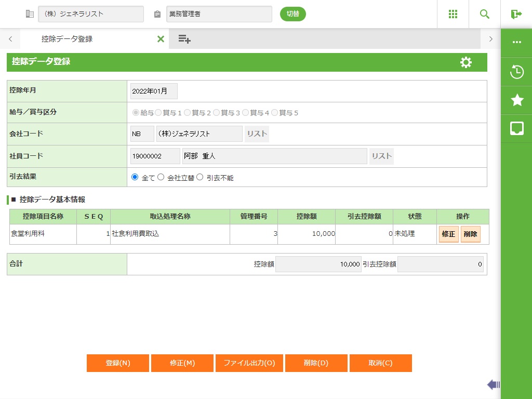
Task: Click the 登録(N) button
Action: [x=118, y=363]
